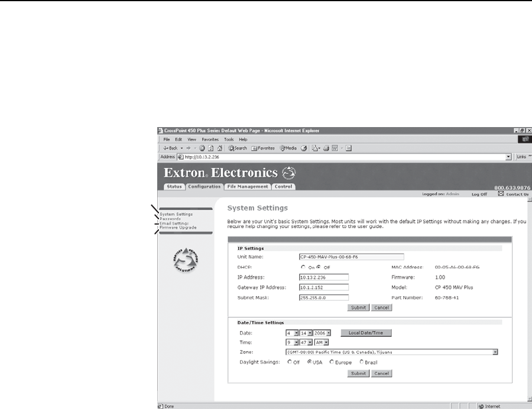
Task: Click the Internet zone icon in status bar
Action: pyautogui.click(x=481, y=406)
